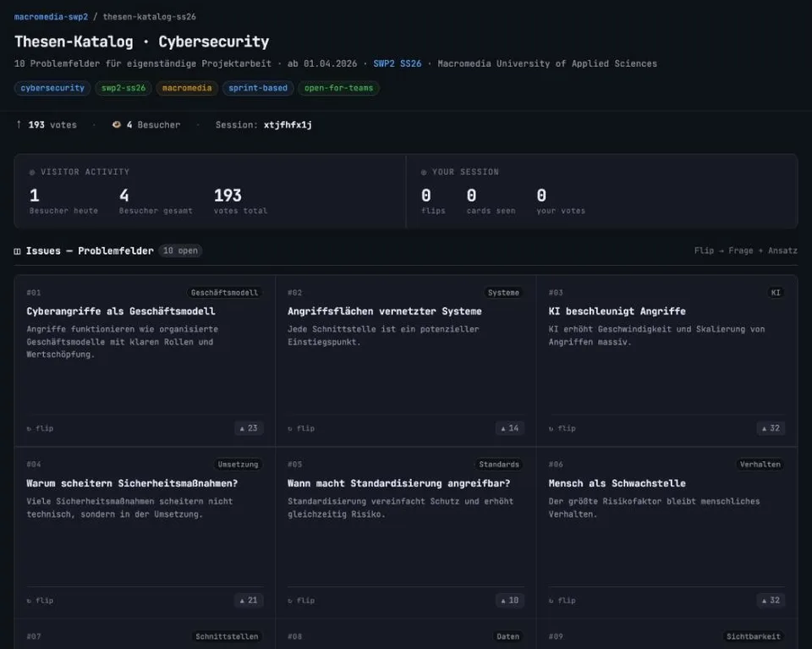The width and height of the screenshot is (812, 649).
Task: Select the session ID xtjfhfx1j
Action: point(288,125)
